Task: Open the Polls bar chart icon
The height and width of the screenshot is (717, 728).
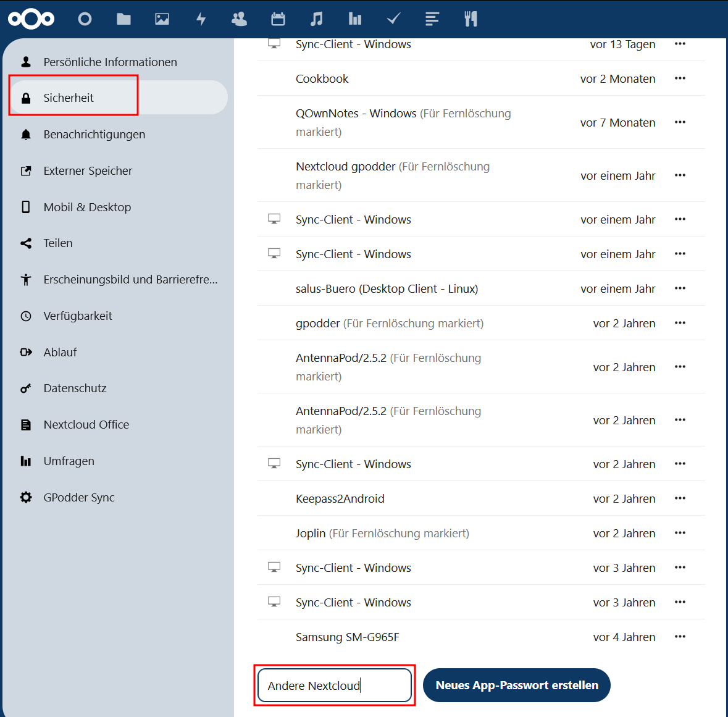Action: (355, 19)
